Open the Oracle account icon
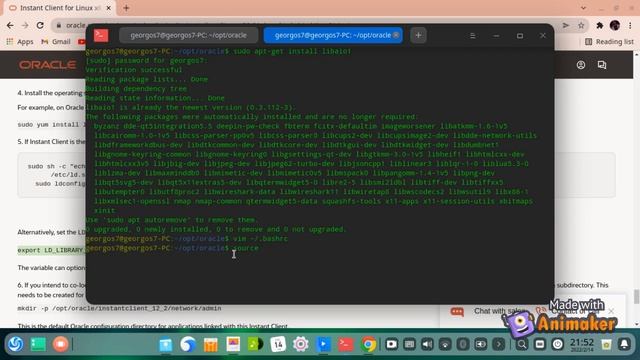The image size is (640, 360). click(581, 65)
